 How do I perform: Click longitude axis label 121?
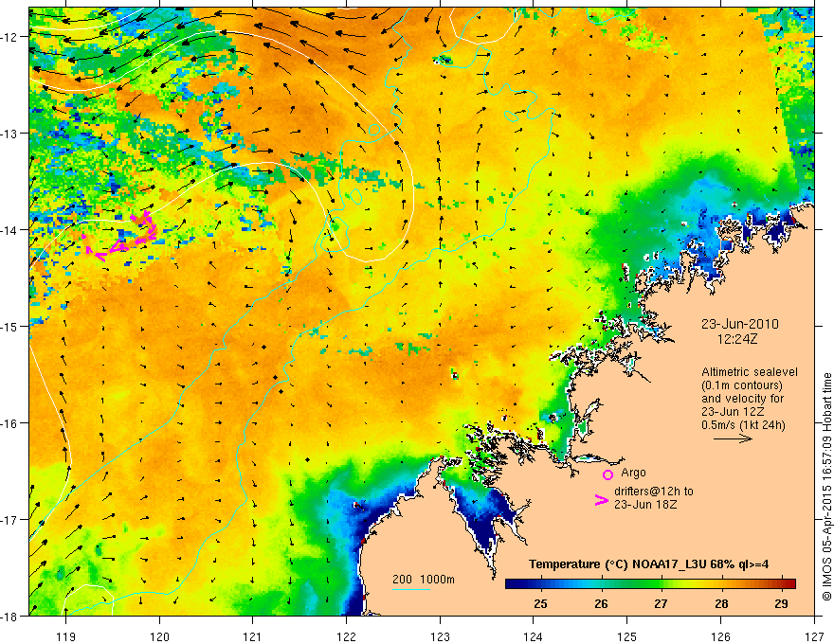(x=253, y=636)
